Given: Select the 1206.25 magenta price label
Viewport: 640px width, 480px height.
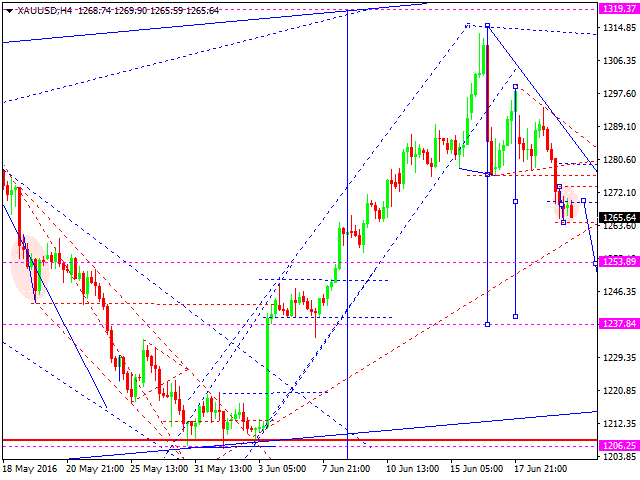Looking at the screenshot, I should coord(619,445).
